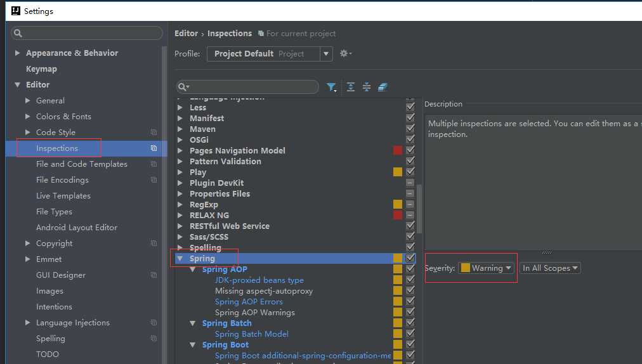
Task: Click the project icon beside Spelling setting
Action: pyautogui.click(x=154, y=339)
